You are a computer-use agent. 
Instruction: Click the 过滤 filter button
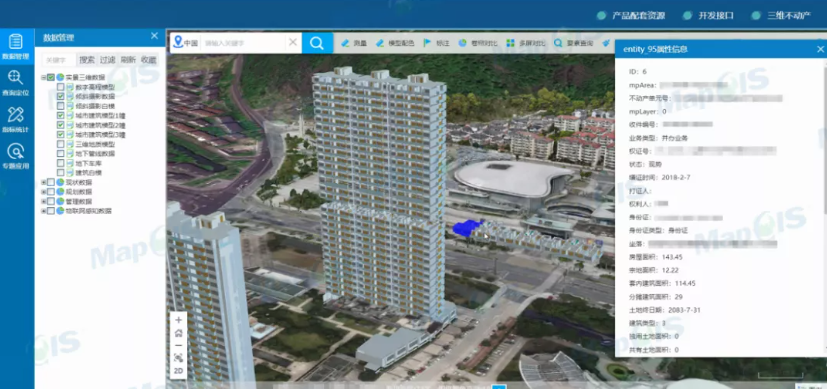pyautogui.click(x=108, y=60)
